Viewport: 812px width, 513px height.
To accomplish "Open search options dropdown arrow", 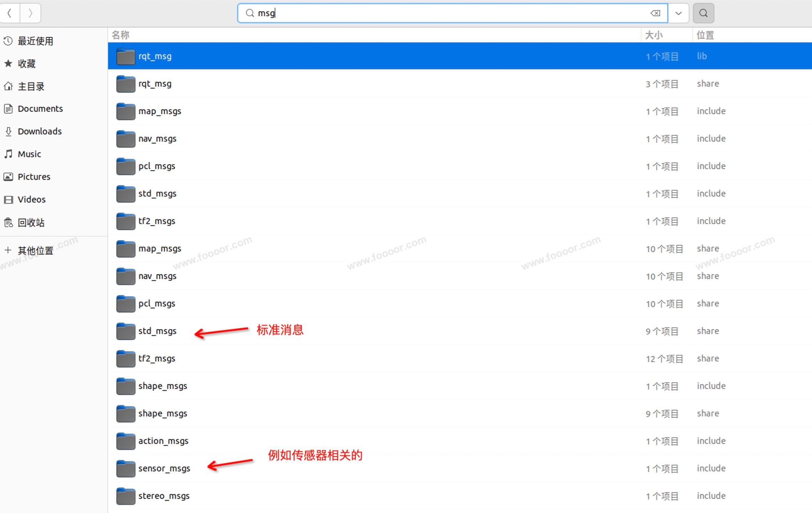I will [678, 13].
